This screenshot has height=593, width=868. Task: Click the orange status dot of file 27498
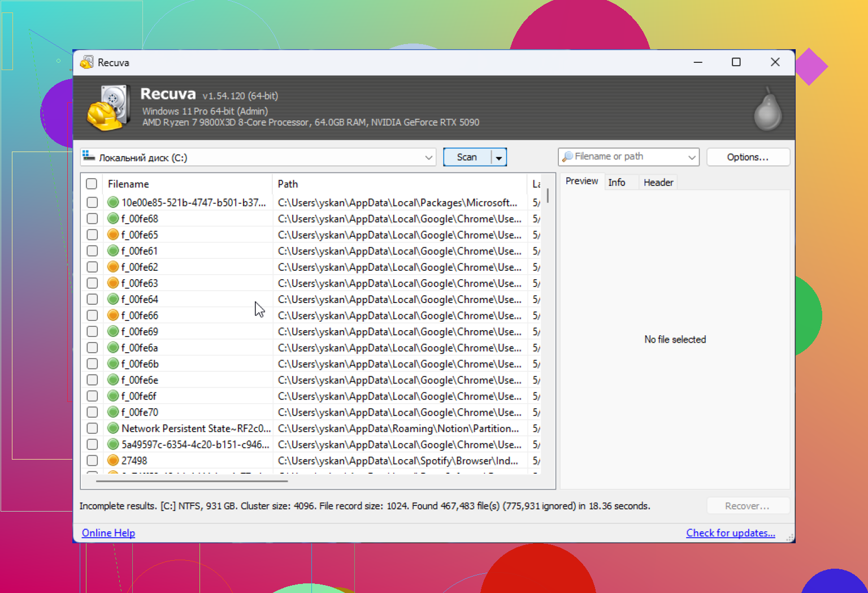(113, 460)
